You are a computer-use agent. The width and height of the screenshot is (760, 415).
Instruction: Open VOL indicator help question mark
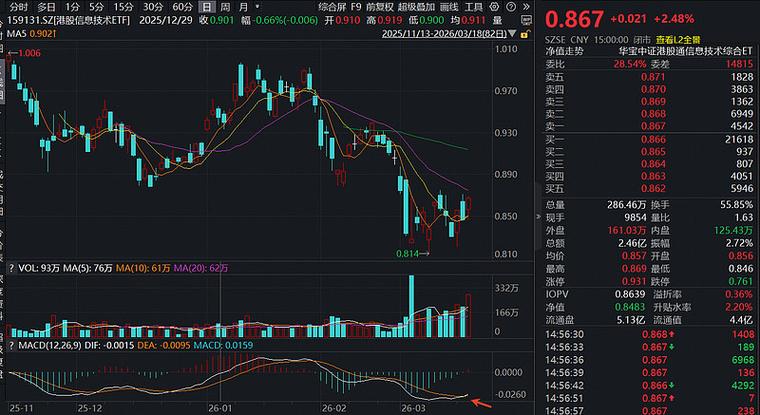(11, 268)
